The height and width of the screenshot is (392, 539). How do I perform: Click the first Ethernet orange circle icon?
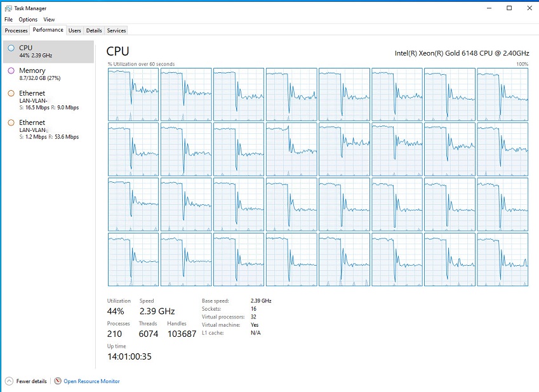(x=11, y=93)
